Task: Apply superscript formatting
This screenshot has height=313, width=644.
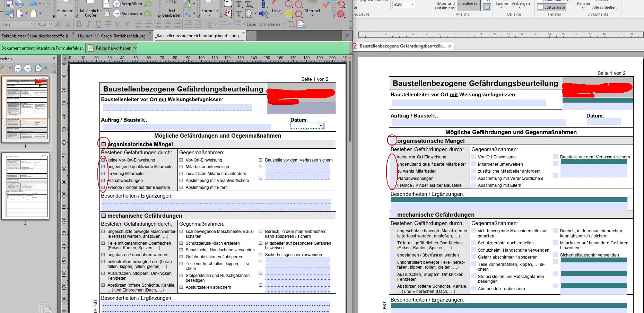Action: click(128, 24)
